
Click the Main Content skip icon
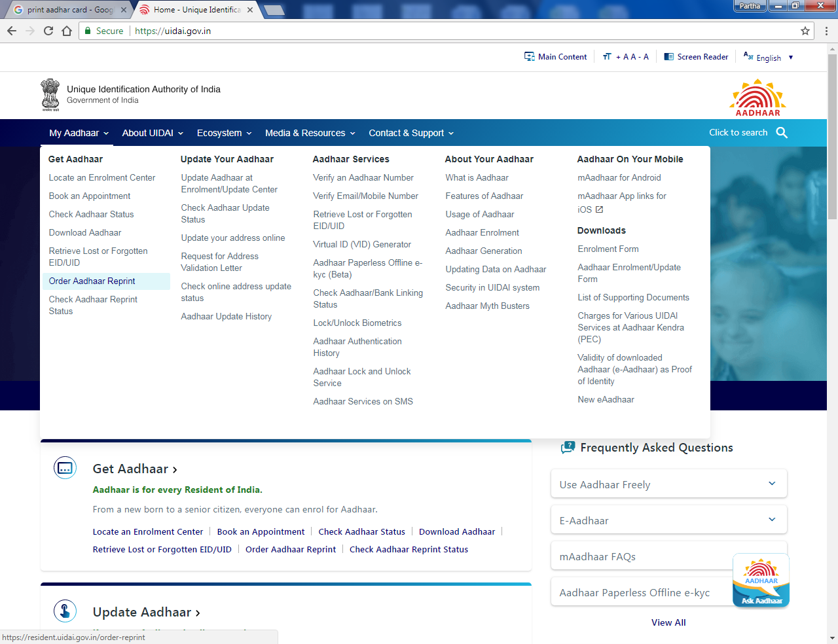530,57
